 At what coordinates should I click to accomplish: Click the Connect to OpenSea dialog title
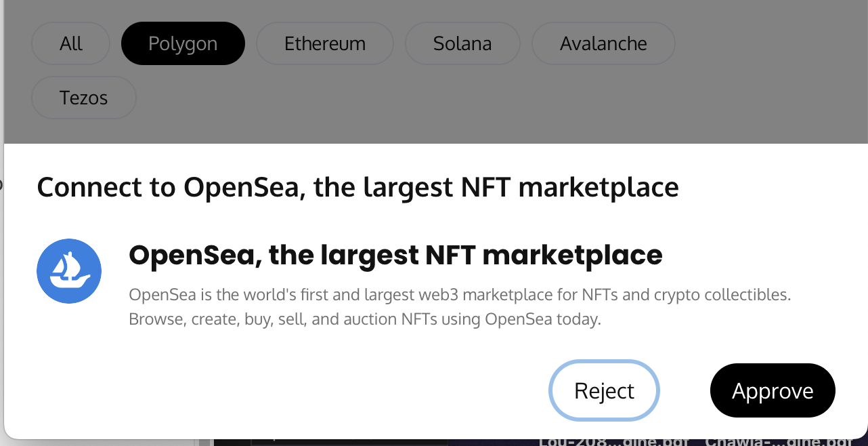tap(357, 187)
